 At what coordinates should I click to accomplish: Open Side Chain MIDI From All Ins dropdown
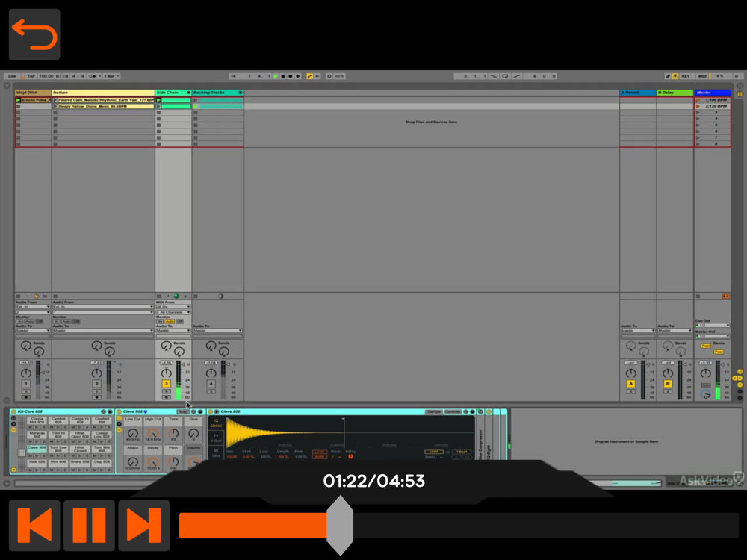point(173,307)
